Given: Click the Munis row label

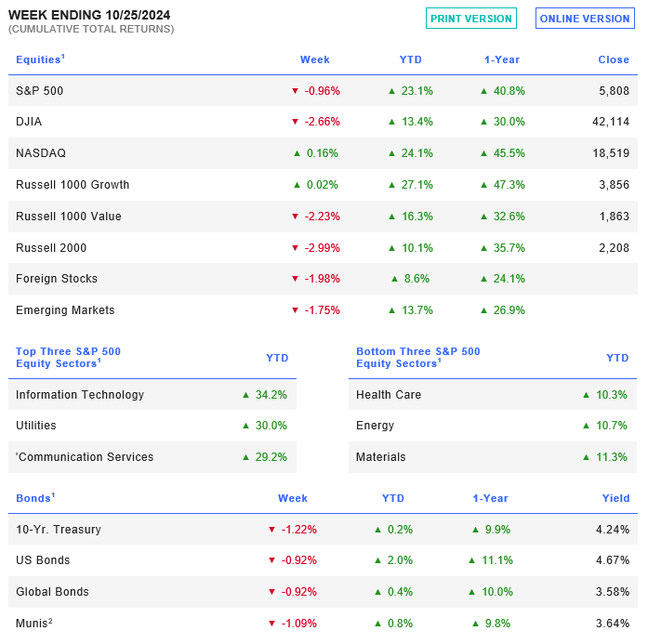Looking at the screenshot, I should click(x=33, y=623).
